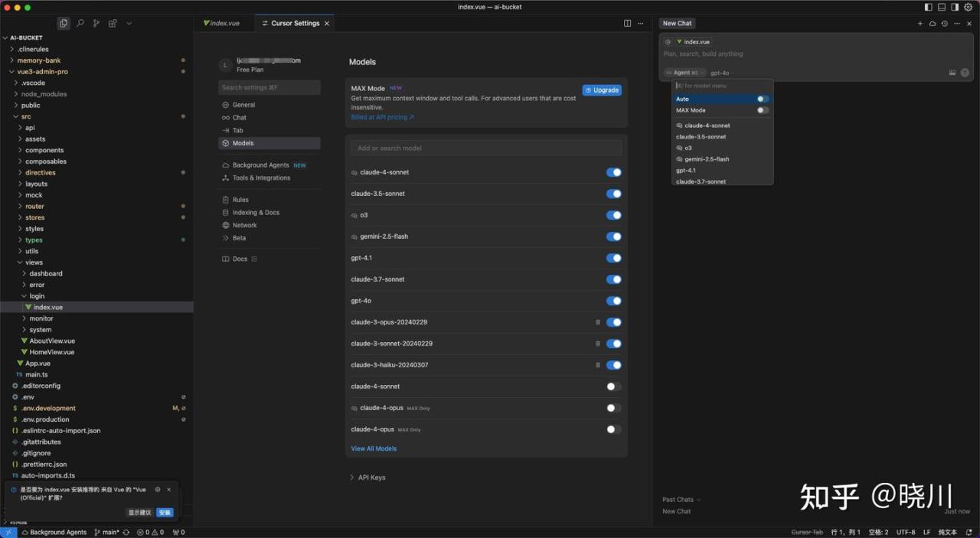Enable claude-4-opus MAX Only first toggle
The image size is (980, 538).
(614, 408)
